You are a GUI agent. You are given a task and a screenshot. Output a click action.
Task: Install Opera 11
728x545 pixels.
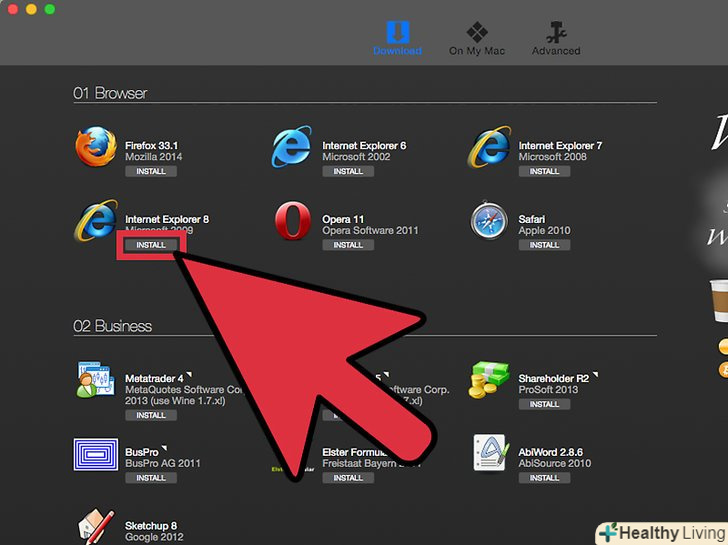point(348,245)
